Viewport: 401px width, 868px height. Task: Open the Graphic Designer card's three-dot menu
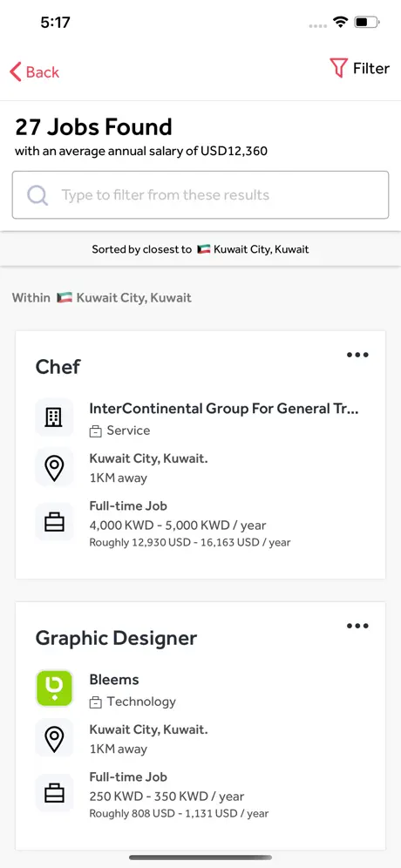[357, 626]
